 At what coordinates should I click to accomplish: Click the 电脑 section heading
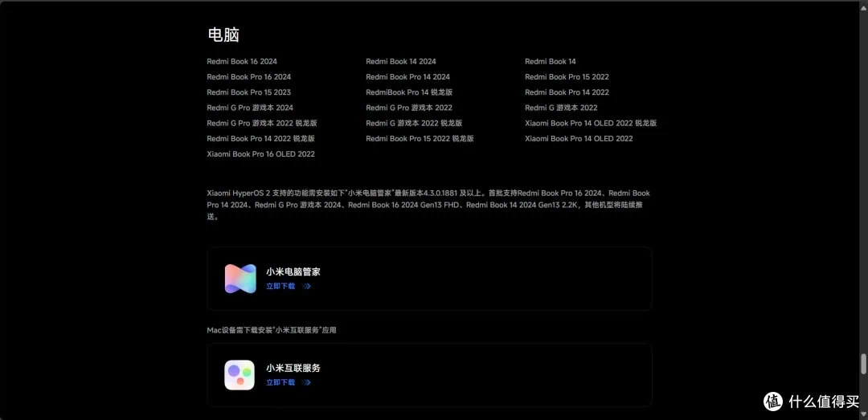223,35
